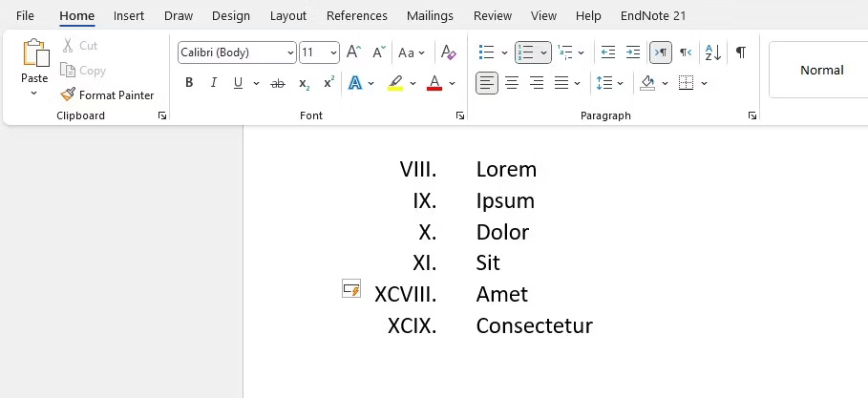868x398 pixels.
Task: Toggle italic formatting
Action: (214, 83)
